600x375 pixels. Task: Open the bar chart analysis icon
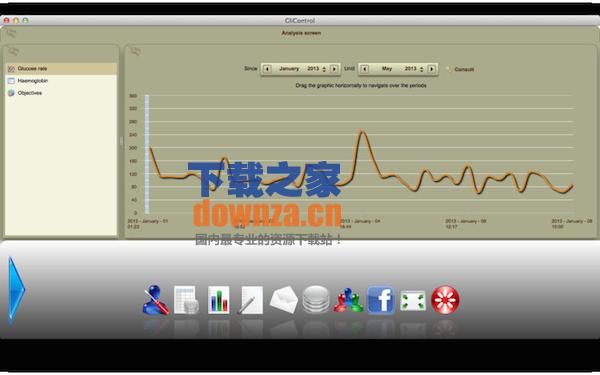click(x=218, y=300)
